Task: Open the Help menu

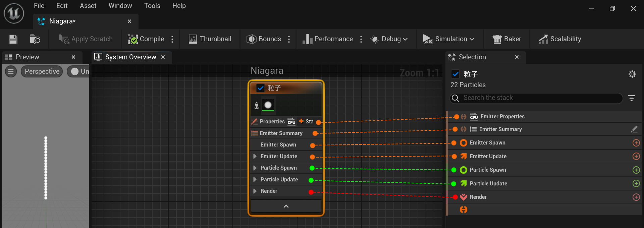Action: [179, 6]
